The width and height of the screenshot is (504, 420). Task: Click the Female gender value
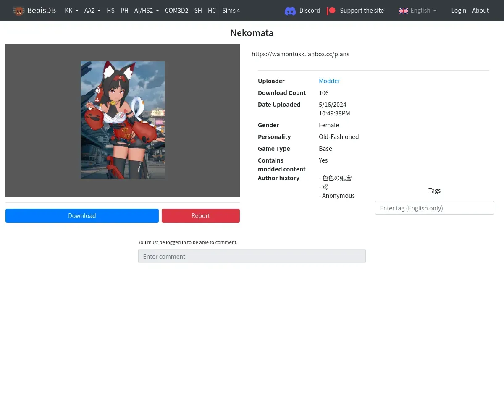tap(329, 125)
